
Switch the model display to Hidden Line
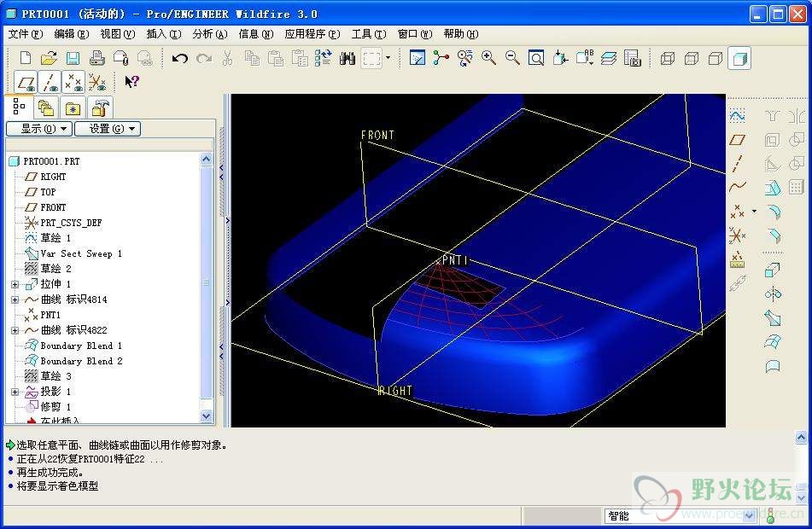click(692, 58)
